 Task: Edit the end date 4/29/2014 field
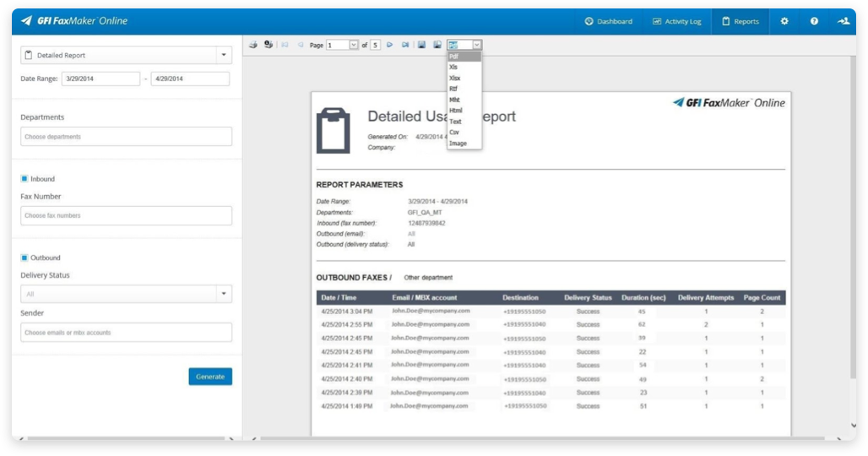coord(191,79)
